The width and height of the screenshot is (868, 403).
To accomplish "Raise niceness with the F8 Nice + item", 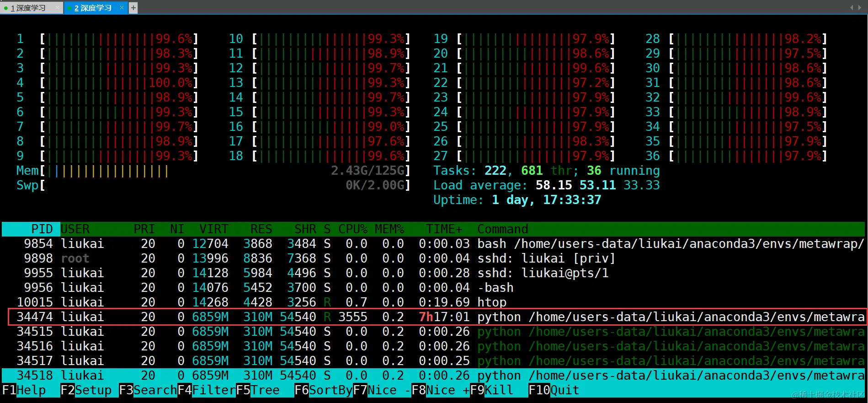I will point(441,390).
